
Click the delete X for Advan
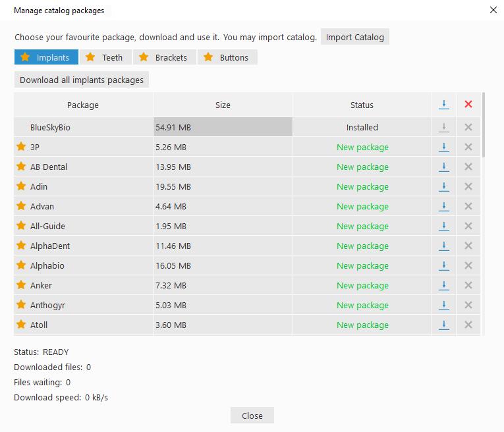point(468,206)
